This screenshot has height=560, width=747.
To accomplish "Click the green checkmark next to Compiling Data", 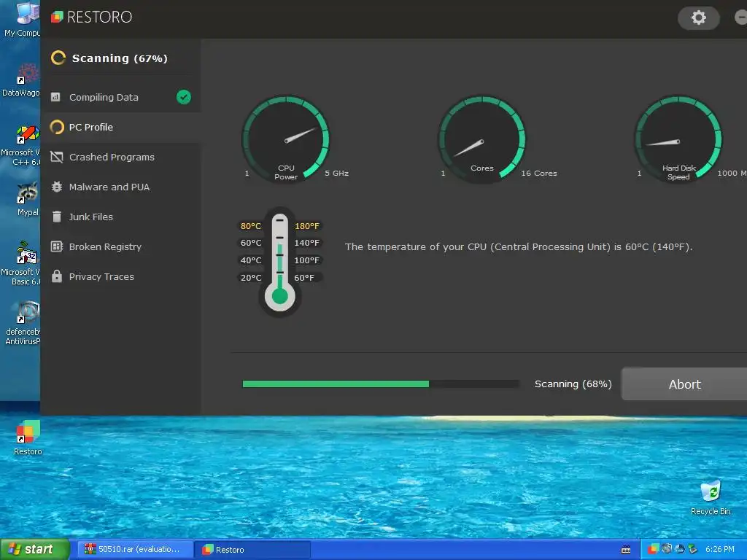I will point(183,97).
